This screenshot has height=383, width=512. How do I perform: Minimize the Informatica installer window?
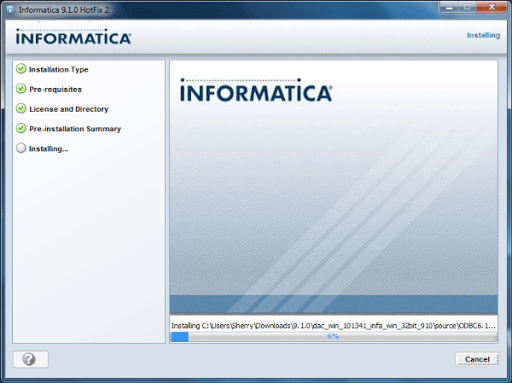coord(449,7)
